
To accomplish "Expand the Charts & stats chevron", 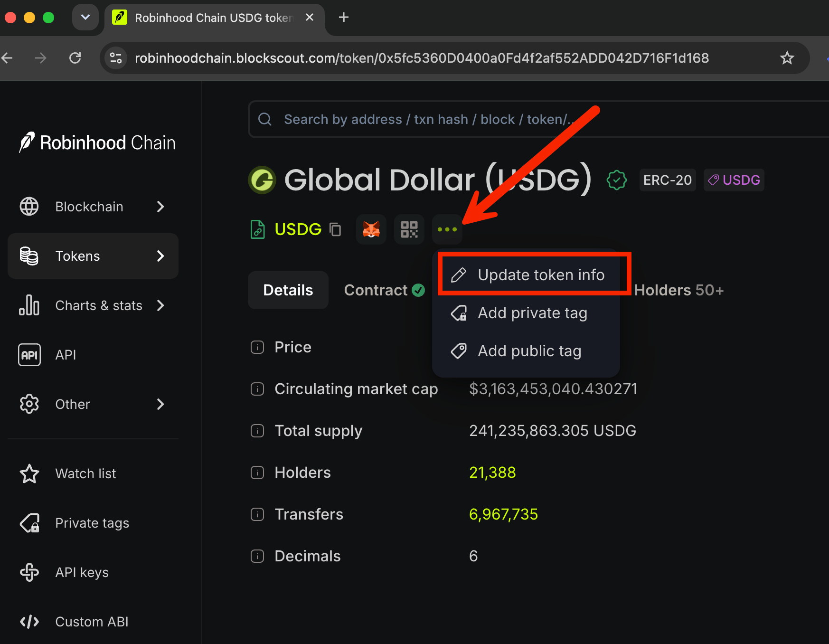I will click(x=160, y=305).
